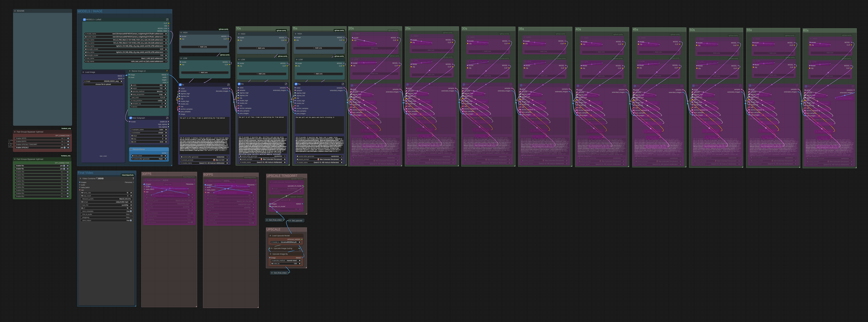The height and width of the screenshot is (322, 868).
Task: Collapse dot on Upscale Image By node
Action: click(x=271, y=254)
